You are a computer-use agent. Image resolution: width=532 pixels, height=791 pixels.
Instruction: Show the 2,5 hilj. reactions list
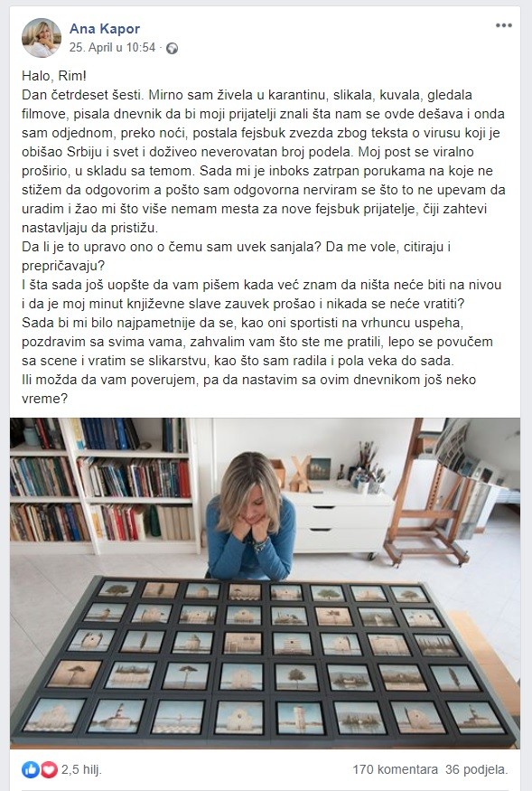(x=81, y=769)
